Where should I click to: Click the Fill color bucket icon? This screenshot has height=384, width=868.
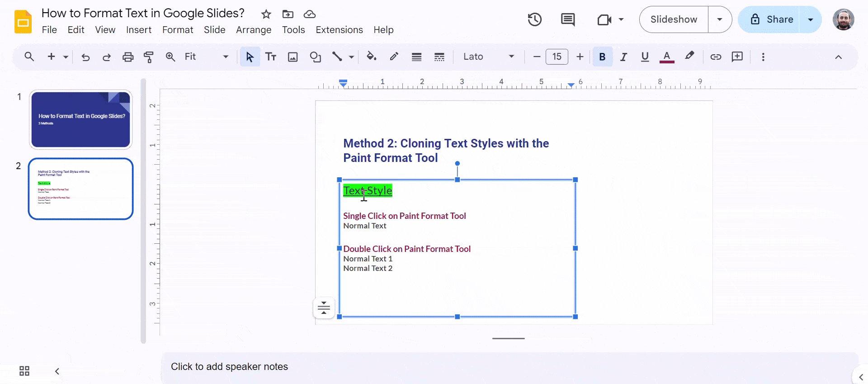pos(371,57)
